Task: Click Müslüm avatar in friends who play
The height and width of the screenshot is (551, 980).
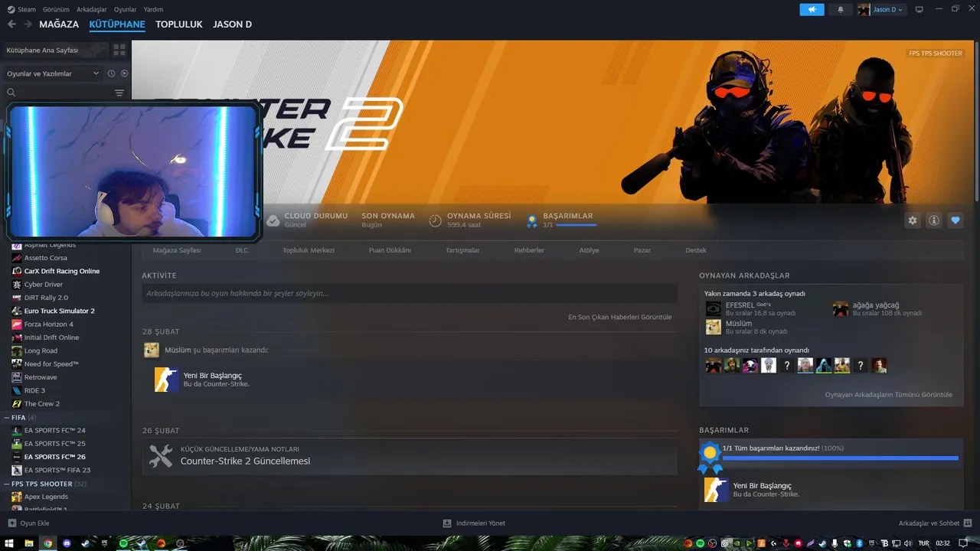Action: (714, 327)
